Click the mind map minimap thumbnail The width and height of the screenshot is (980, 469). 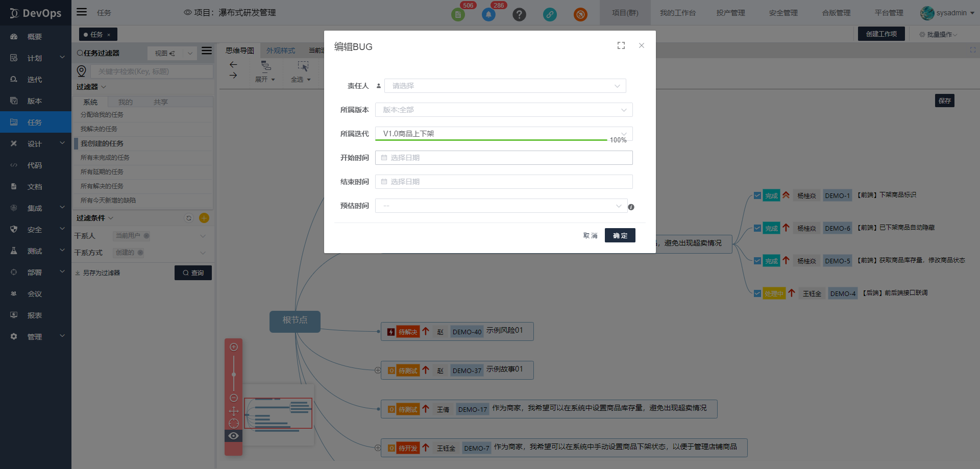279,414
